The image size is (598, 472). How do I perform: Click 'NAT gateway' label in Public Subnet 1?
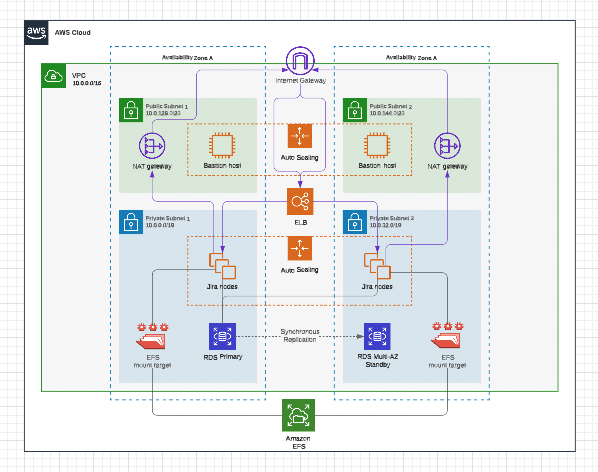point(152,167)
